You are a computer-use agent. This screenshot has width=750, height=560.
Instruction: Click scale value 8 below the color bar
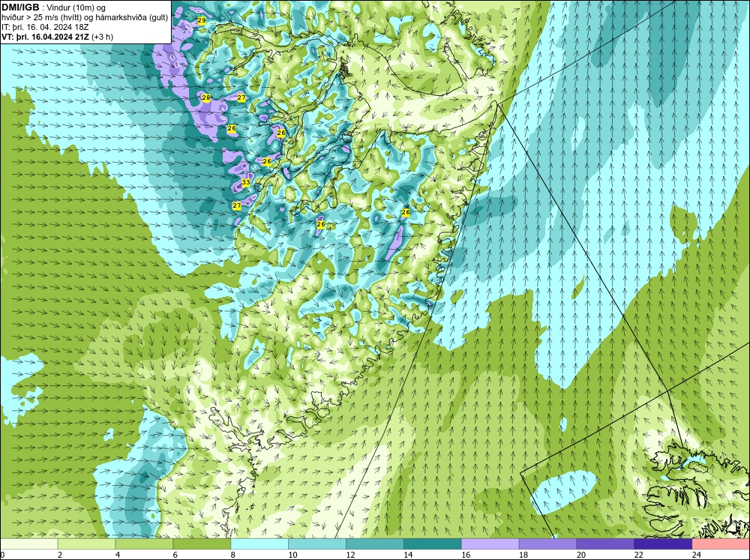(x=233, y=555)
